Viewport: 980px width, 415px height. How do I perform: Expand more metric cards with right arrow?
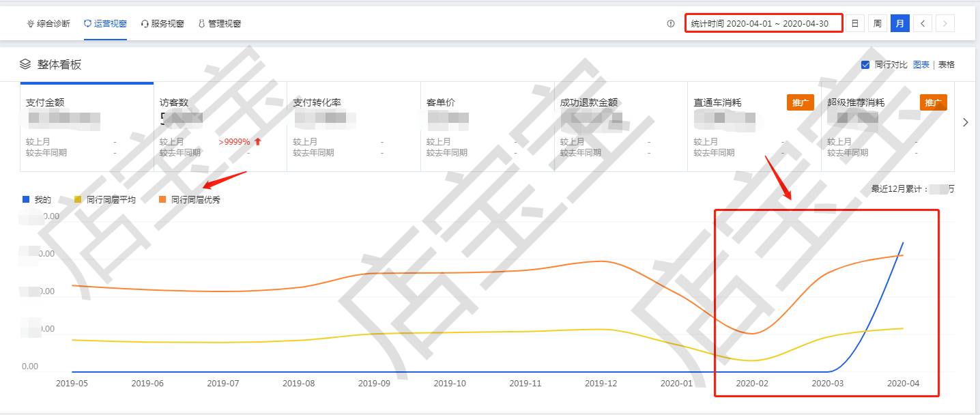[965, 122]
